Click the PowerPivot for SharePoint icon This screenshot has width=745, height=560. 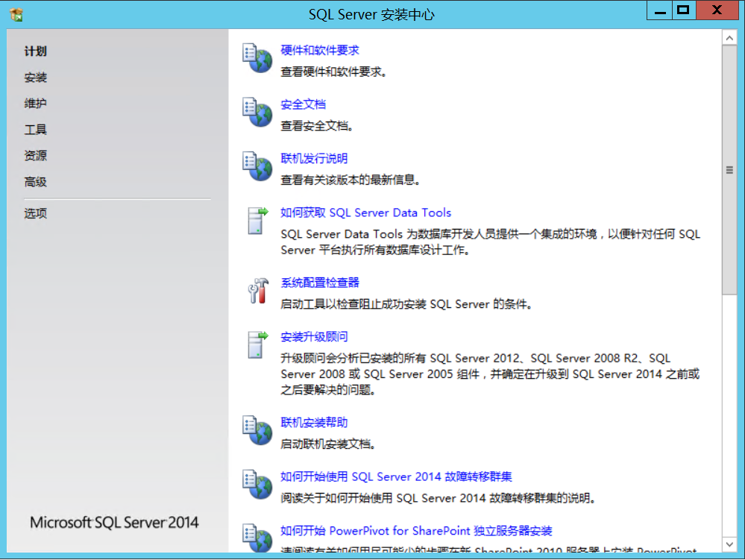tap(257, 538)
